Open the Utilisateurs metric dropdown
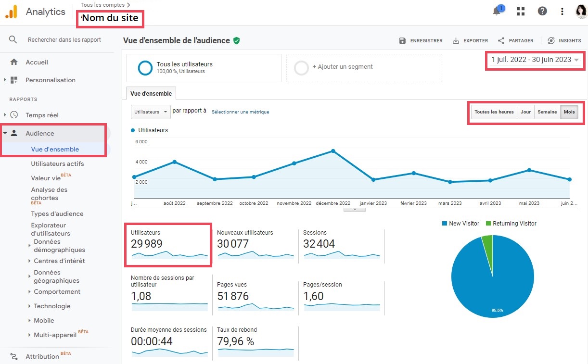588x364 pixels. [150, 111]
